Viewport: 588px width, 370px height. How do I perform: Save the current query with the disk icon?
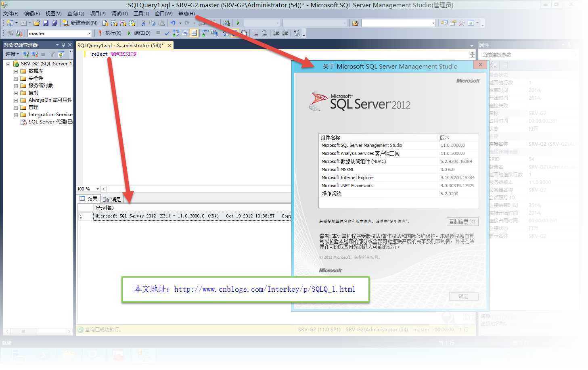click(46, 23)
